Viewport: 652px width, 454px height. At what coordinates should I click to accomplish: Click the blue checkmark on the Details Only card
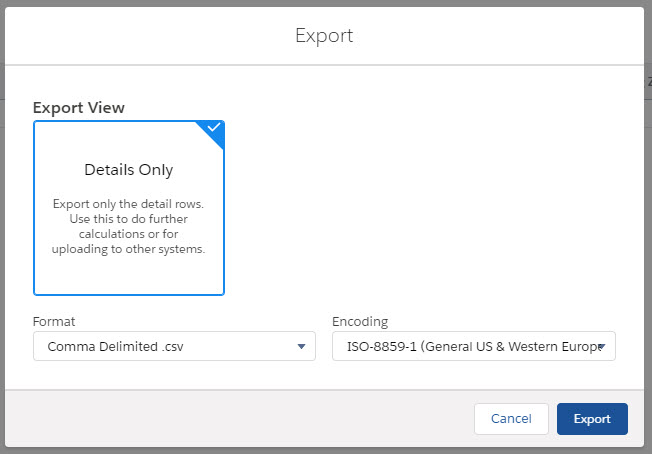click(214, 129)
